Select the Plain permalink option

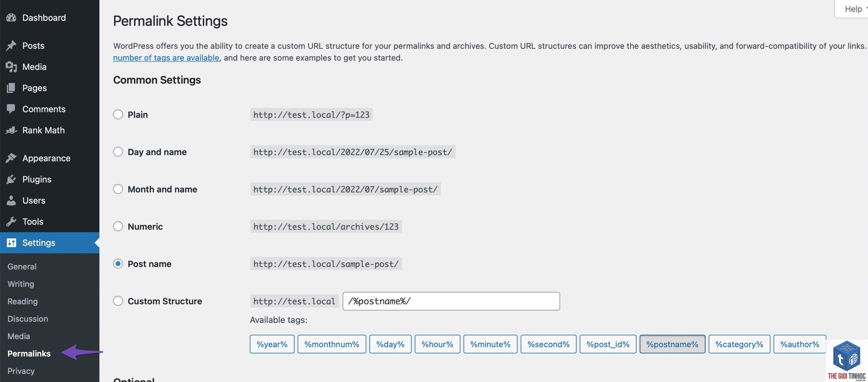point(118,115)
